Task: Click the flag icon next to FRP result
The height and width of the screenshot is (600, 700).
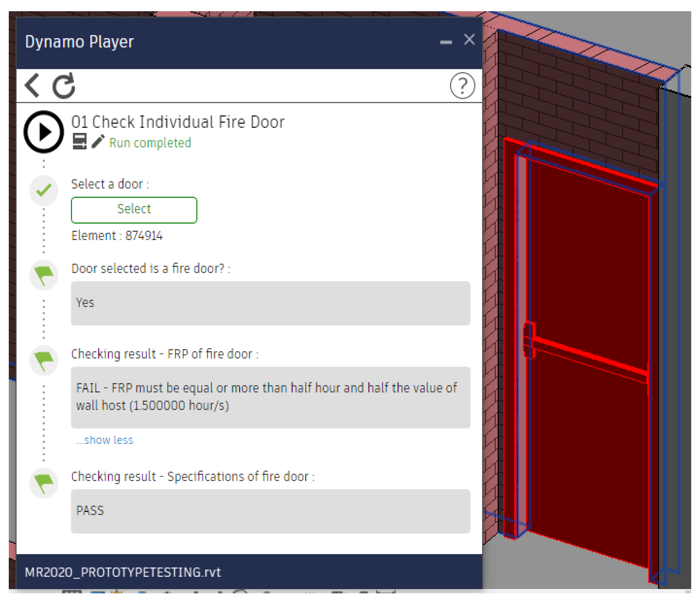Action: 44,361
